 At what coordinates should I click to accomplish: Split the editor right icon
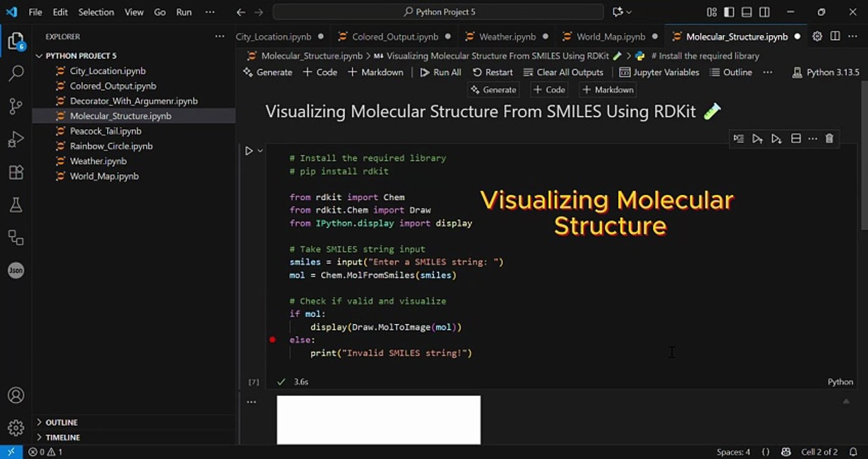(x=835, y=36)
